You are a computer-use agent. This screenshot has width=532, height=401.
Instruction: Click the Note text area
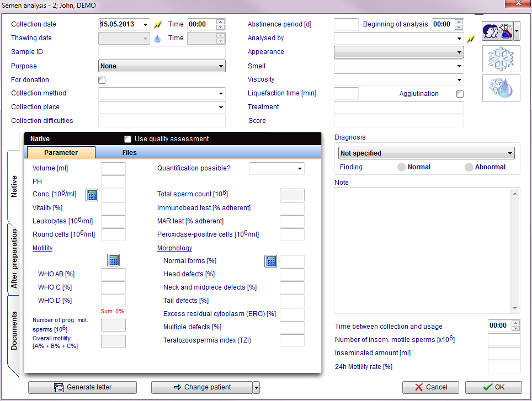click(422, 251)
